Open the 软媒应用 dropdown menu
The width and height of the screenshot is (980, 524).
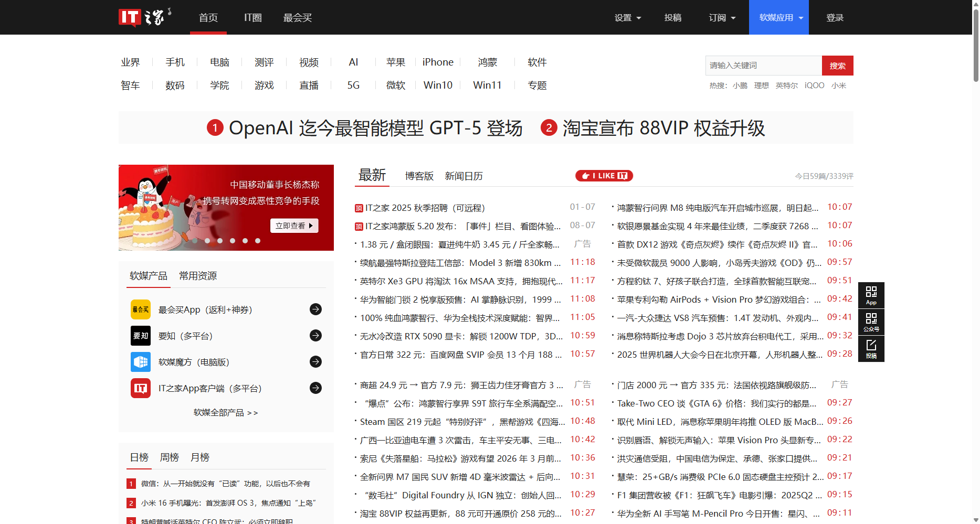(x=779, y=17)
